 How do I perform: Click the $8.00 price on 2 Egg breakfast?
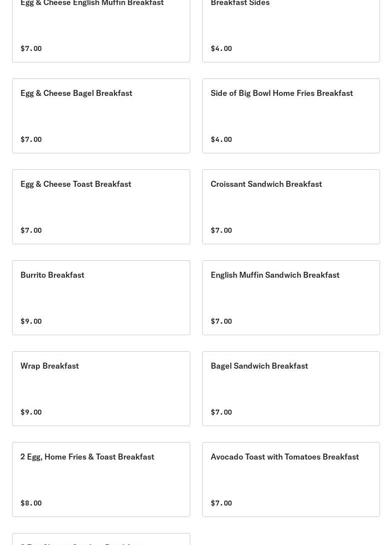(x=31, y=503)
